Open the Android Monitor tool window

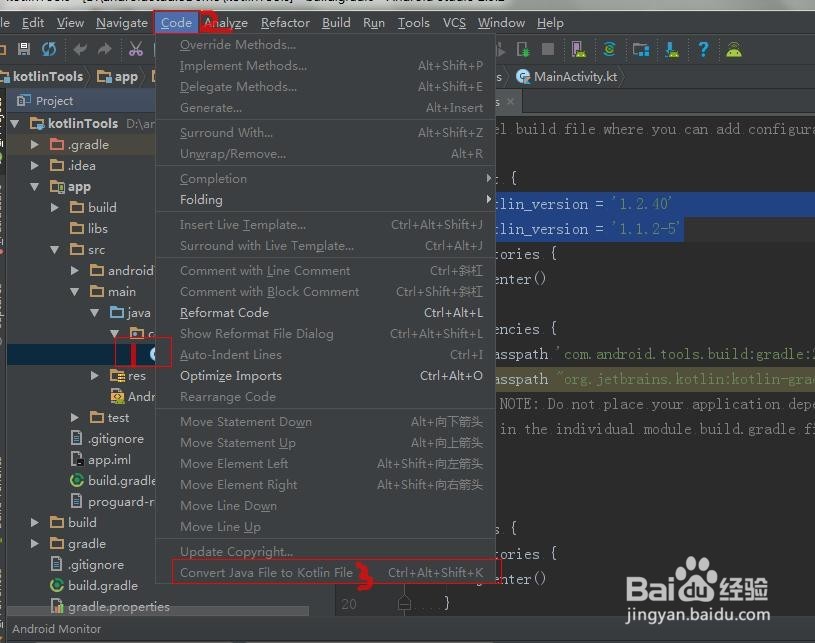pos(57,629)
